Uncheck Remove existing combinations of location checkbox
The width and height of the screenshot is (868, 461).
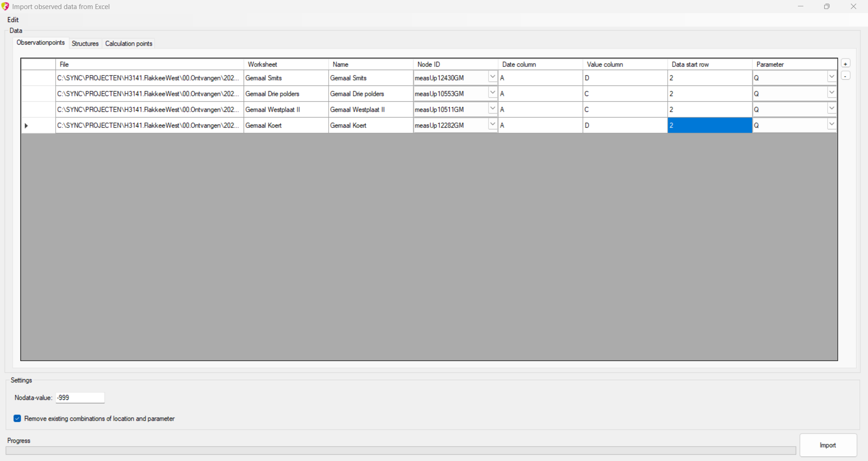pos(17,419)
